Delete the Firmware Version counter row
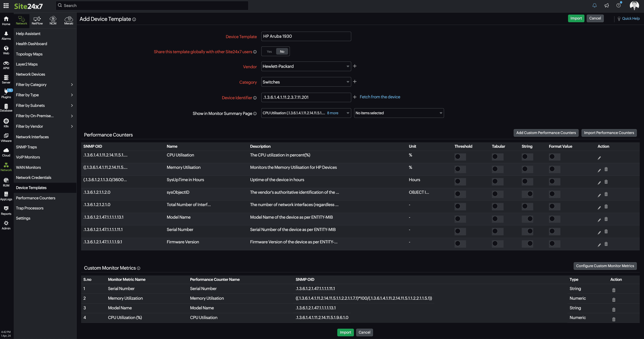This screenshot has width=644, height=339. pyautogui.click(x=606, y=244)
